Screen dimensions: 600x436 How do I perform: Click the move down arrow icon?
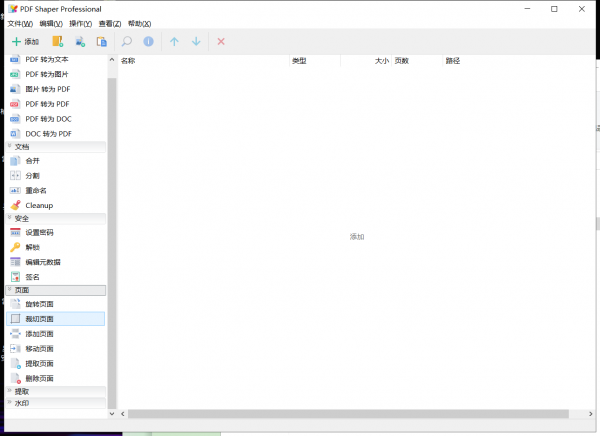[x=196, y=41]
